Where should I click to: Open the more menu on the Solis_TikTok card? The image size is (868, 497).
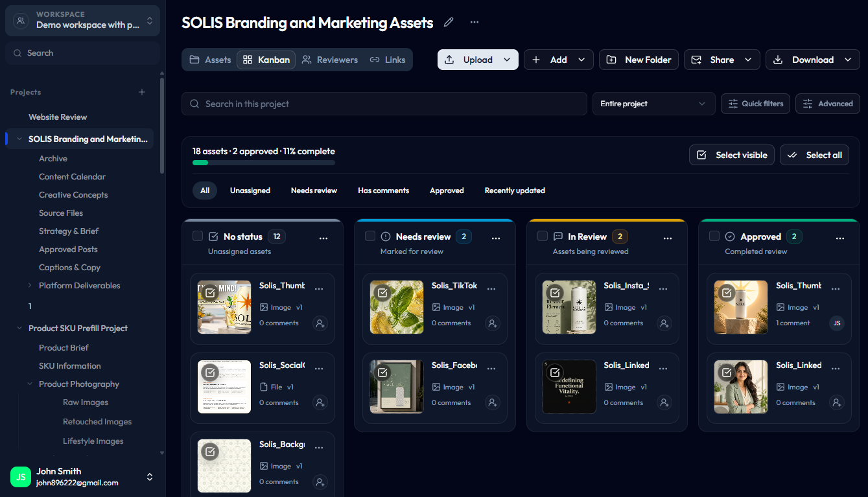491,289
